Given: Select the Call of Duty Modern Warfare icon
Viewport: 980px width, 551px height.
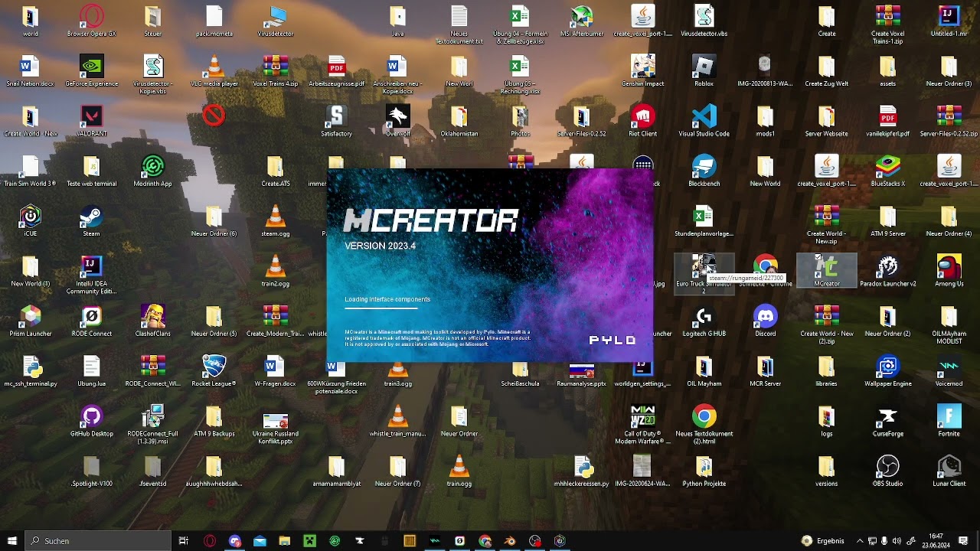Looking at the screenshot, I should 642,425.
